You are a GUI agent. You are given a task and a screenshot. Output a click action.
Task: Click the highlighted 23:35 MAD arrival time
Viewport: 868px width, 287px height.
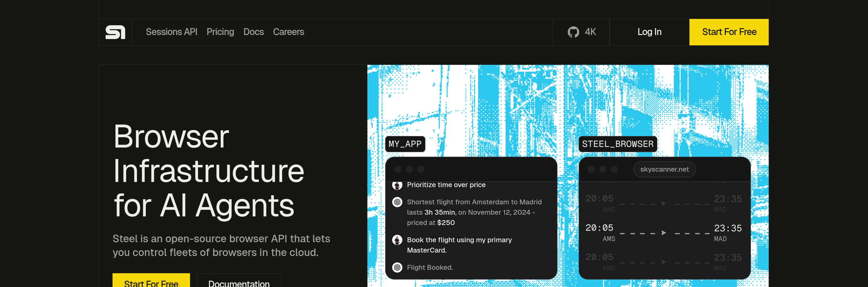pos(728,232)
